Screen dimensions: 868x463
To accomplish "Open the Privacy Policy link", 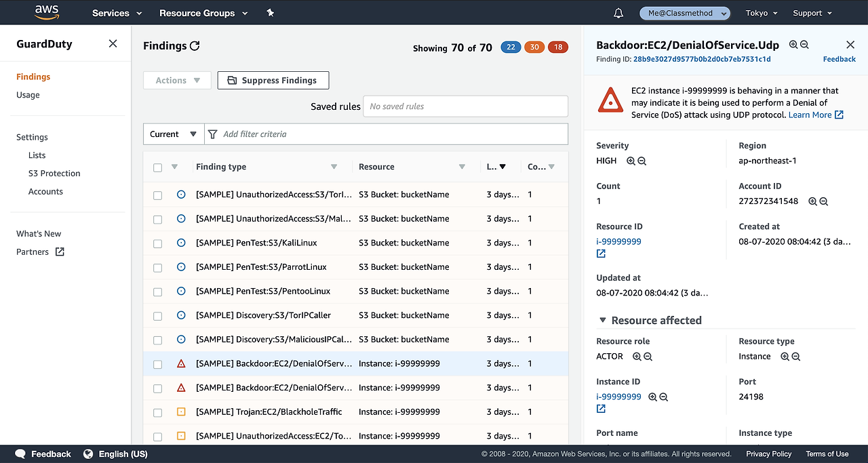I will click(x=769, y=454).
